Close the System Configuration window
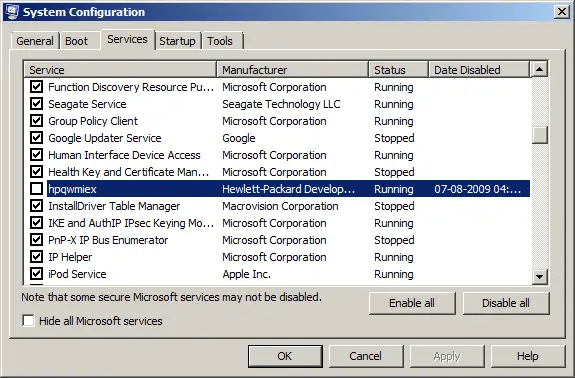Viewport: 575px width, 378px height. click(562, 12)
